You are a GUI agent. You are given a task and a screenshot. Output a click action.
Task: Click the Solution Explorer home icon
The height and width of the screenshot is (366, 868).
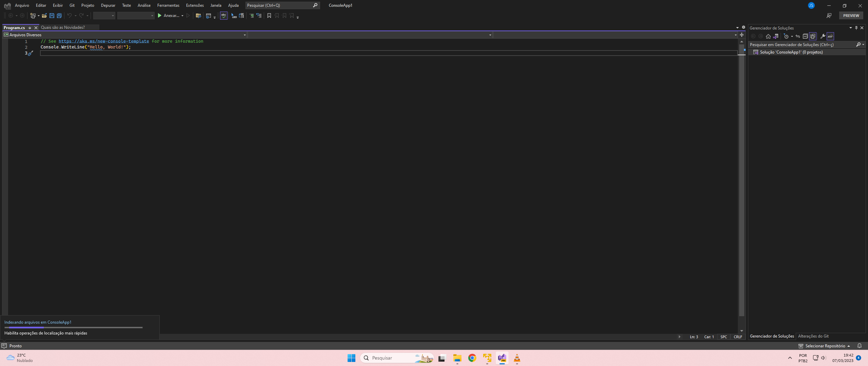pos(768,36)
